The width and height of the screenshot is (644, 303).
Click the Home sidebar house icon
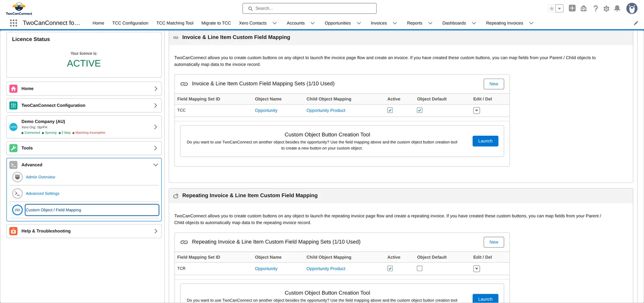click(13, 89)
